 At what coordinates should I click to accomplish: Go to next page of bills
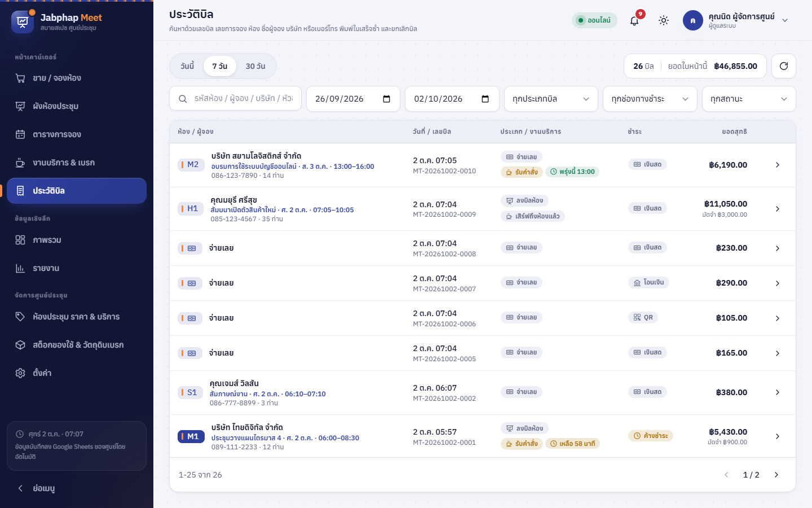click(x=776, y=475)
